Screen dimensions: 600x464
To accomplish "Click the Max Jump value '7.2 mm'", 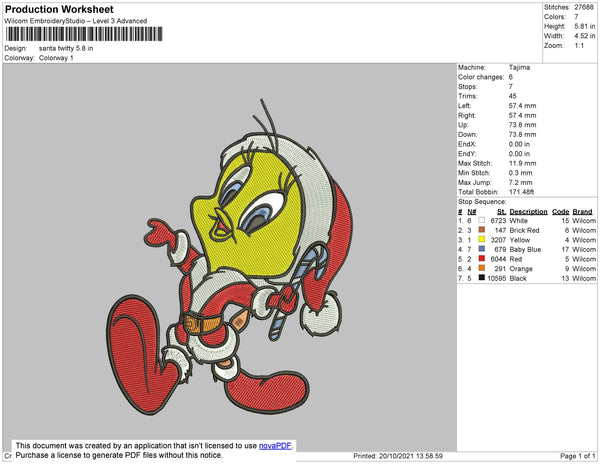I will 520,182.
